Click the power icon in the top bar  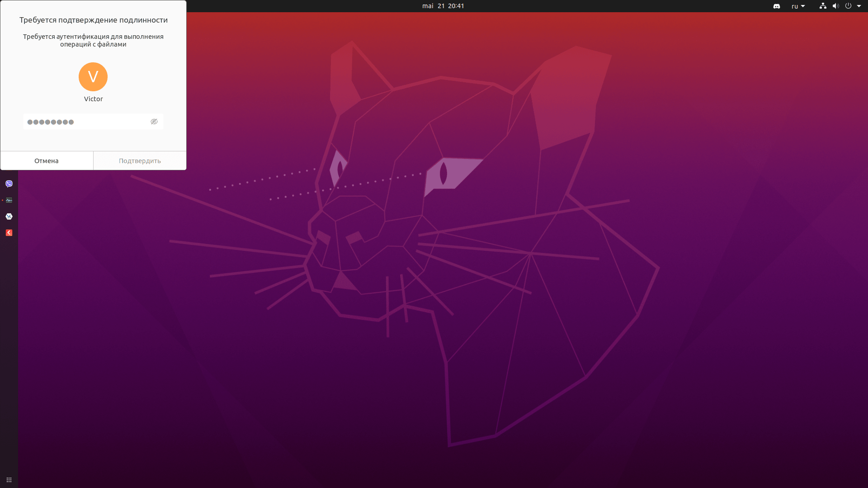coord(848,6)
